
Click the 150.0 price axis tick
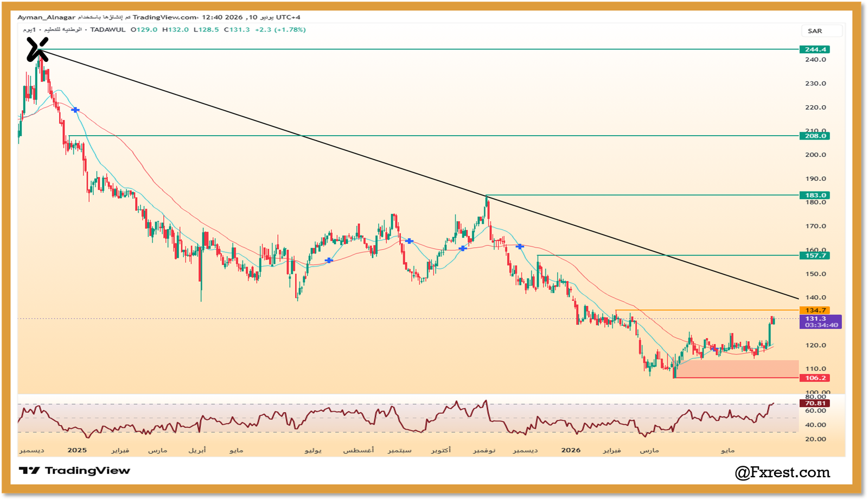815,274
